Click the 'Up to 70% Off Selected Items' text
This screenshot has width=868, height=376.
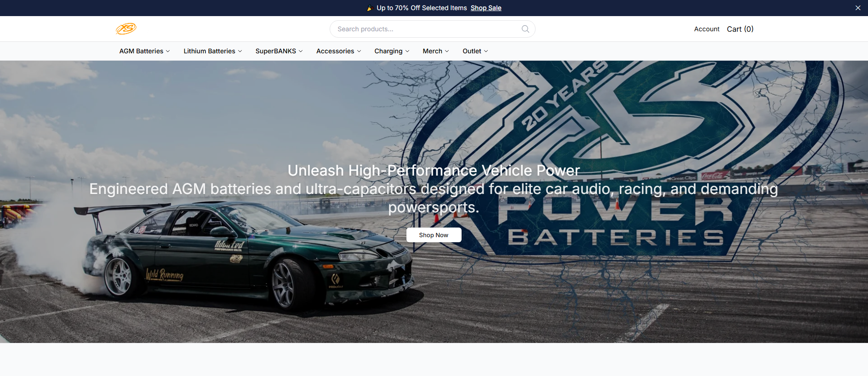422,8
